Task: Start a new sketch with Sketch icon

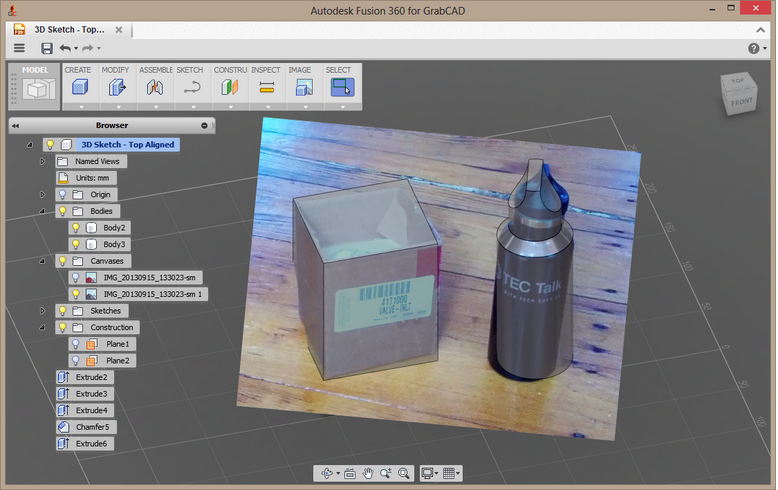Action: (x=192, y=88)
